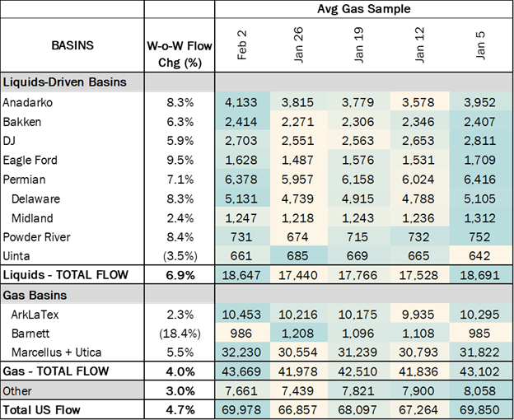Click the Other row label

[x=17, y=391]
